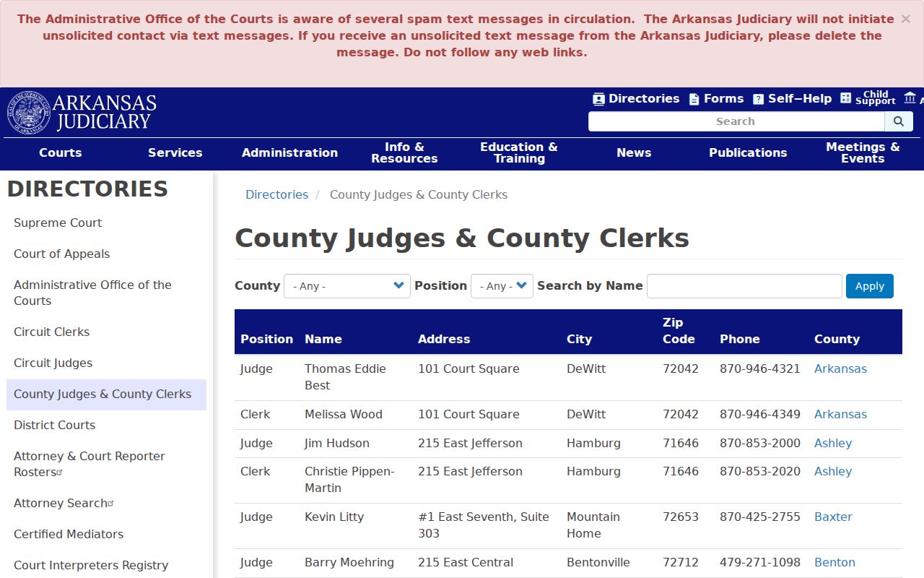Open the Administration main menu
The height and width of the screenshot is (578, 924).
tap(289, 153)
